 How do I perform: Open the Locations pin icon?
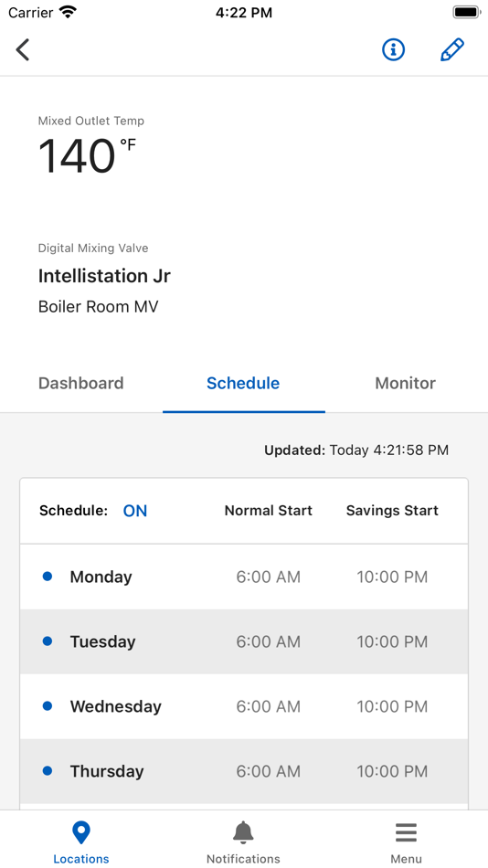[x=80, y=833]
